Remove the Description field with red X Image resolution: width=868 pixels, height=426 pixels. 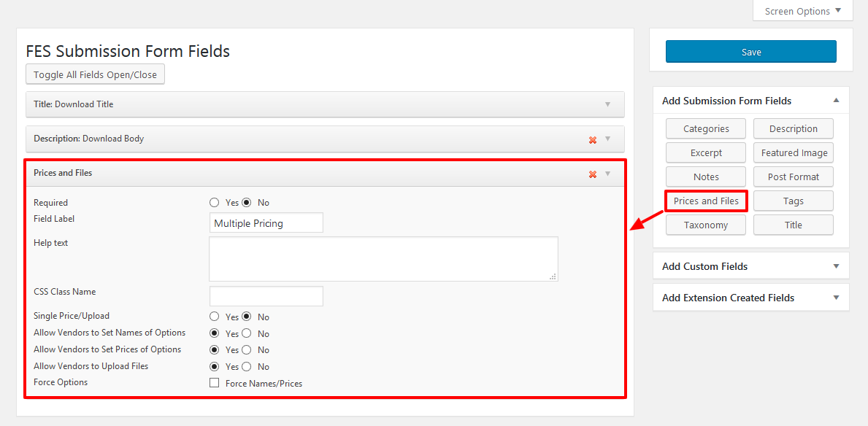click(593, 140)
